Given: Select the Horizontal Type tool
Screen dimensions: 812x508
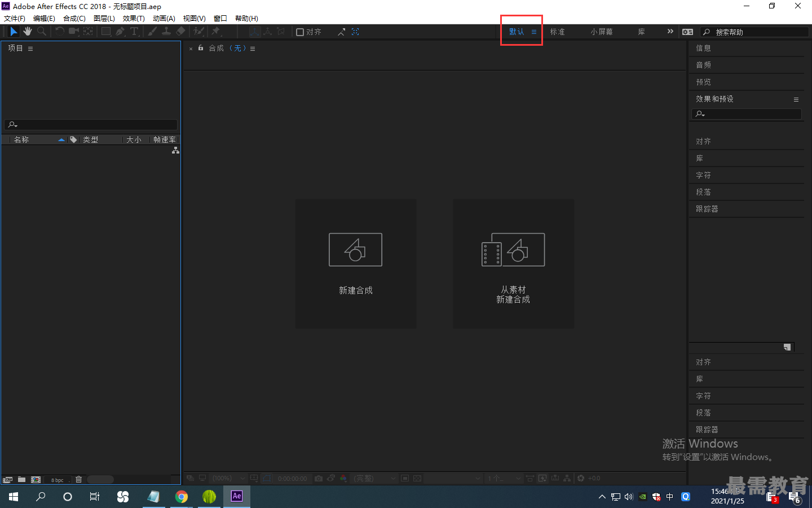Looking at the screenshot, I should tap(134, 32).
